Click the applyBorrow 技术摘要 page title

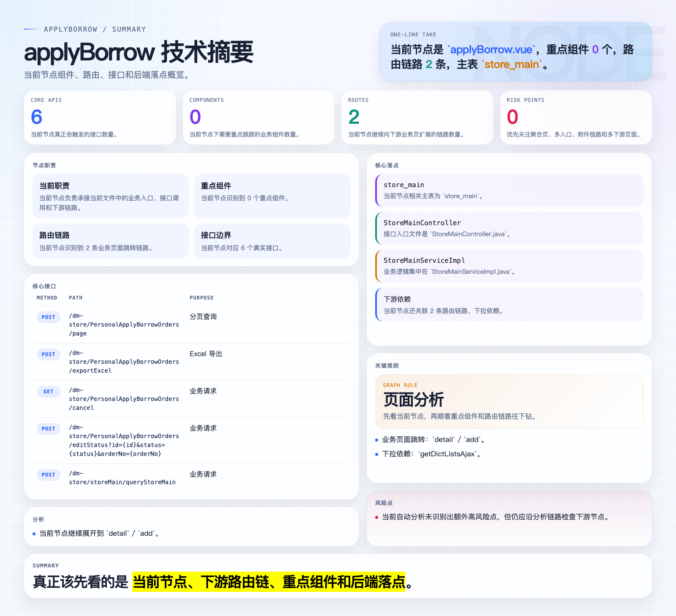pos(139,52)
